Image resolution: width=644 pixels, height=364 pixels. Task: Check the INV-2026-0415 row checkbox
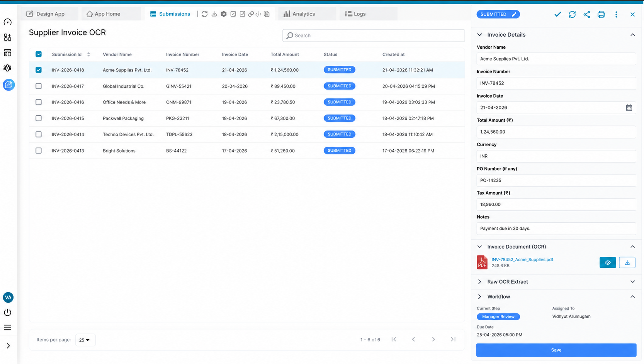(39, 118)
